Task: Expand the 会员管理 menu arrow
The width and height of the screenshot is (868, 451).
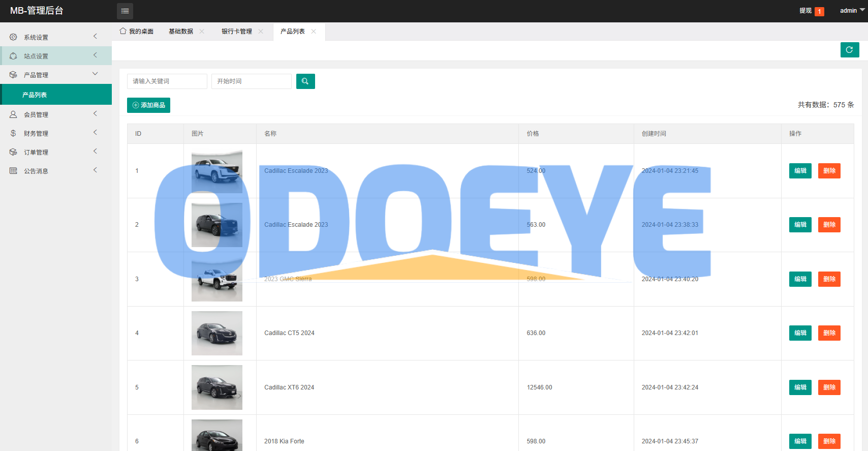Action: click(x=95, y=113)
